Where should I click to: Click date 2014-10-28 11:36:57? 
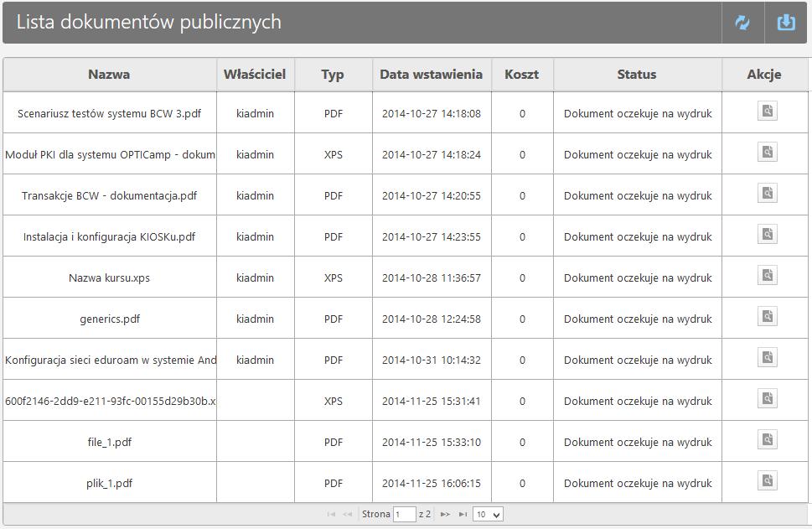coord(432,277)
